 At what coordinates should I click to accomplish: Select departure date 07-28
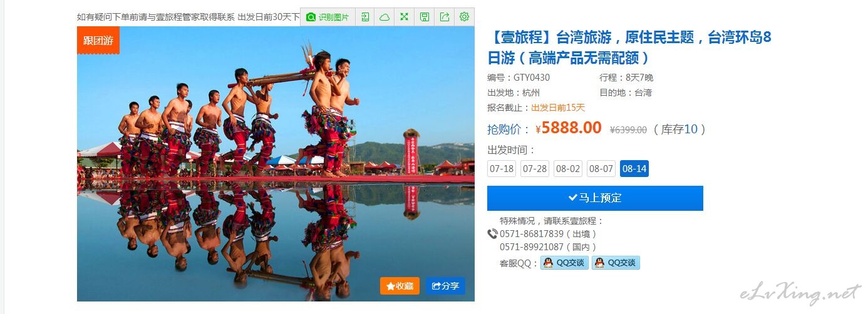click(535, 169)
